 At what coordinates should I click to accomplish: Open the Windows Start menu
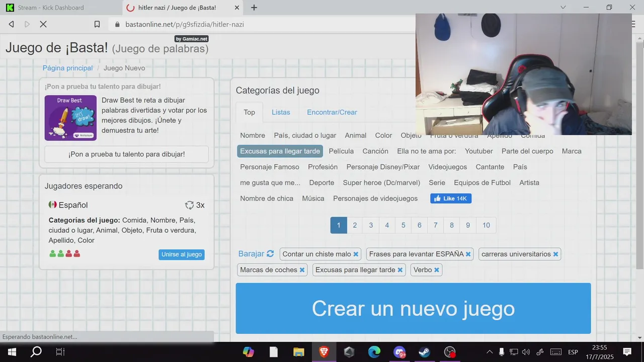12,352
